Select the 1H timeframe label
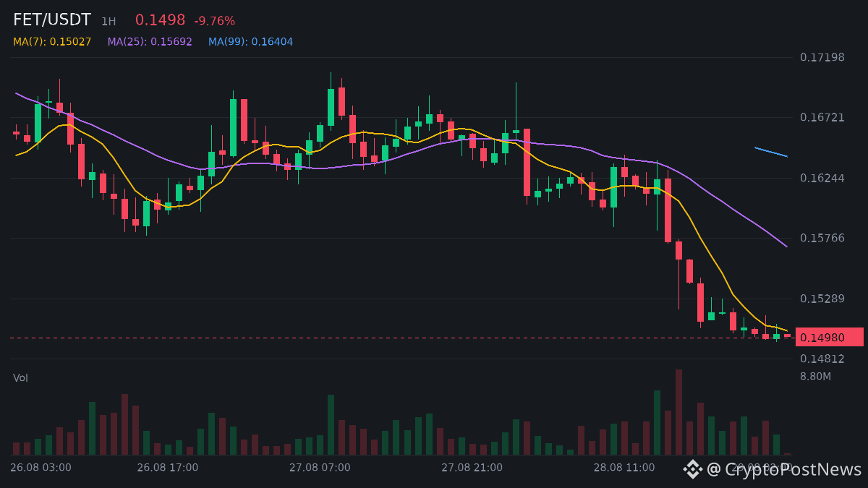Viewport: 868px width, 488px height. pyautogui.click(x=109, y=22)
